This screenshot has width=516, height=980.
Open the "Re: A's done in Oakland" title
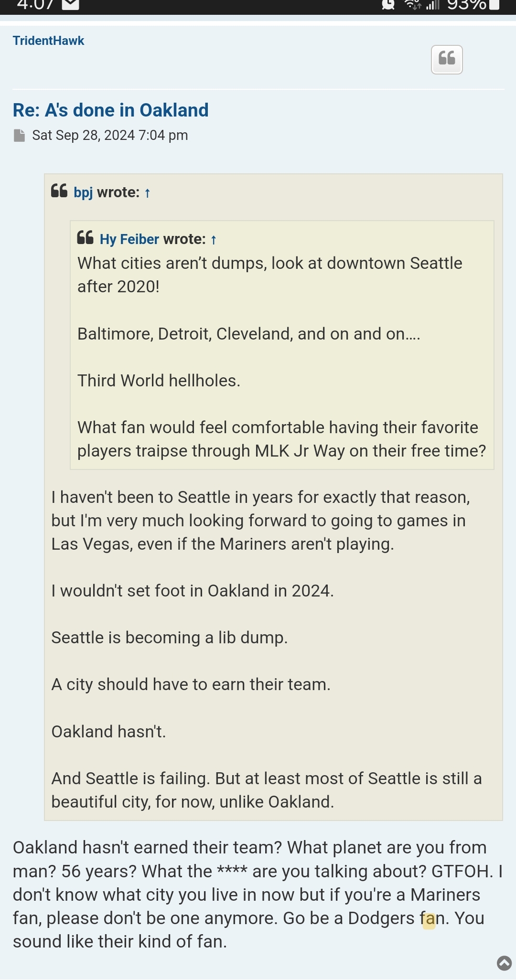click(x=110, y=110)
